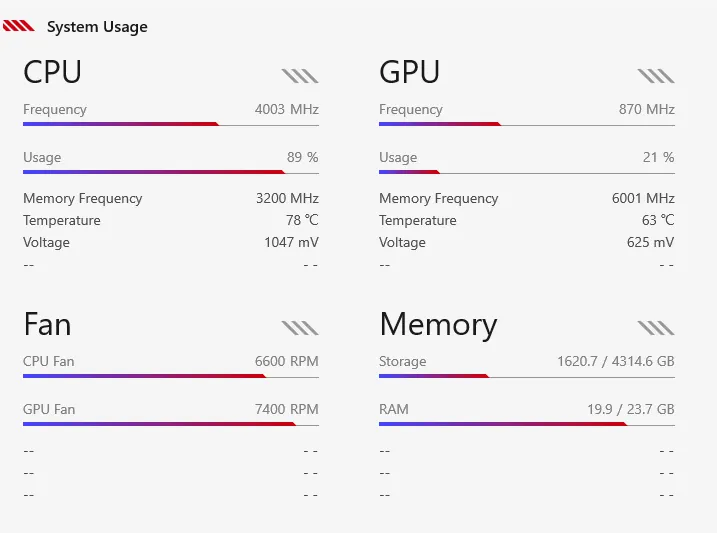Click the CPU Usage progress bar
Viewport: 717px width, 533px height.
click(171, 172)
